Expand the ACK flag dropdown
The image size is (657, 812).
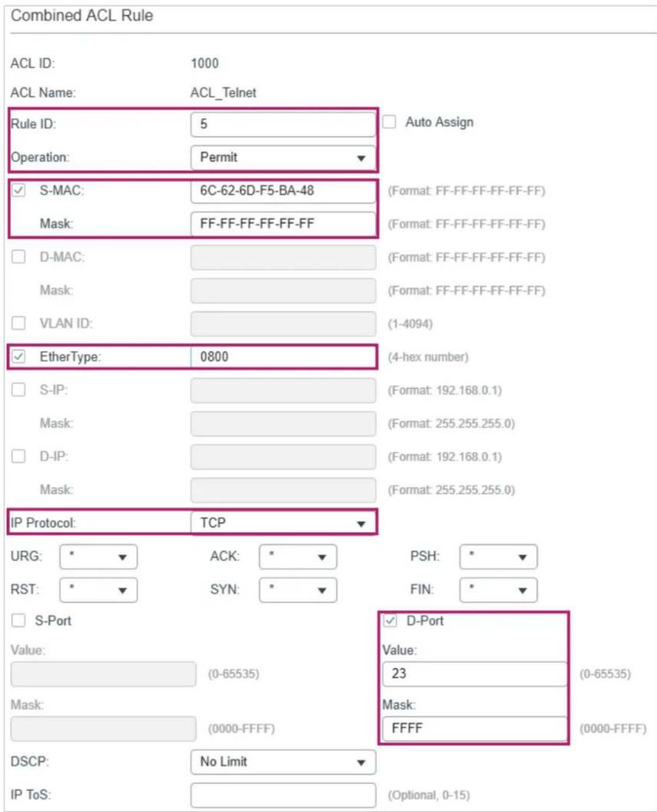click(x=298, y=557)
